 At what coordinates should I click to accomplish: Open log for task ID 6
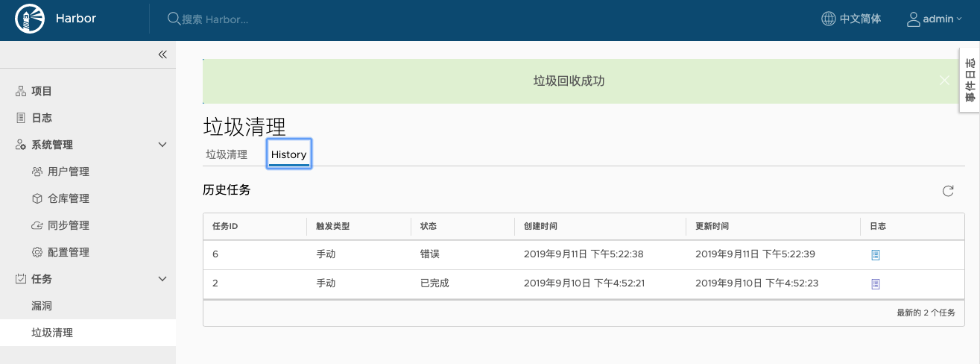(x=876, y=255)
